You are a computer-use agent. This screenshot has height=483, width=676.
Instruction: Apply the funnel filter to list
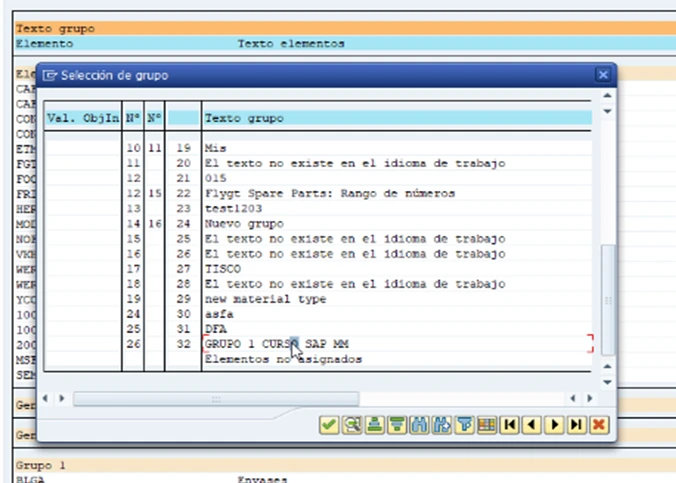[x=464, y=425]
